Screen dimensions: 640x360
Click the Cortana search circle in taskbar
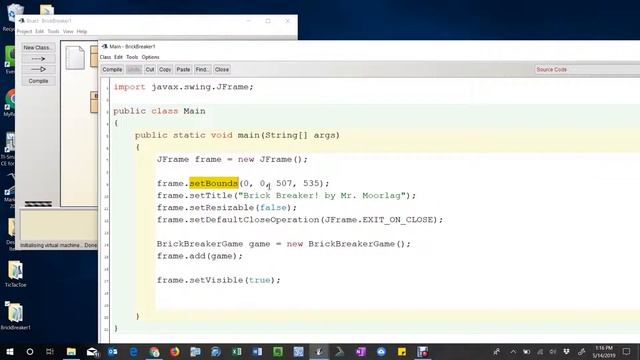[30, 351]
